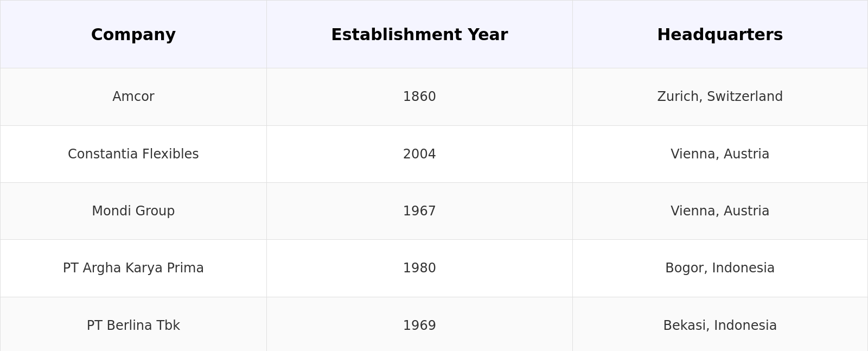Click headquarters cell in the Amcor row
Screen dimensions: 868x351
point(720,97)
